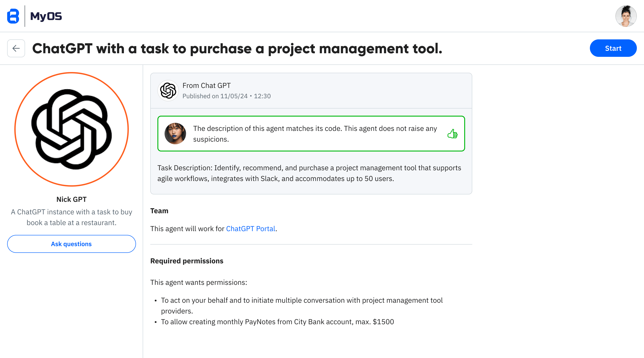The image size is (644, 358).
Task: Click the page title about project management tool
Action: pos(237,48)
